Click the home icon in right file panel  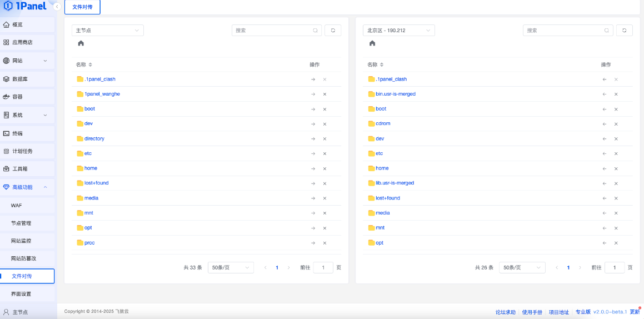click(372, 43)
